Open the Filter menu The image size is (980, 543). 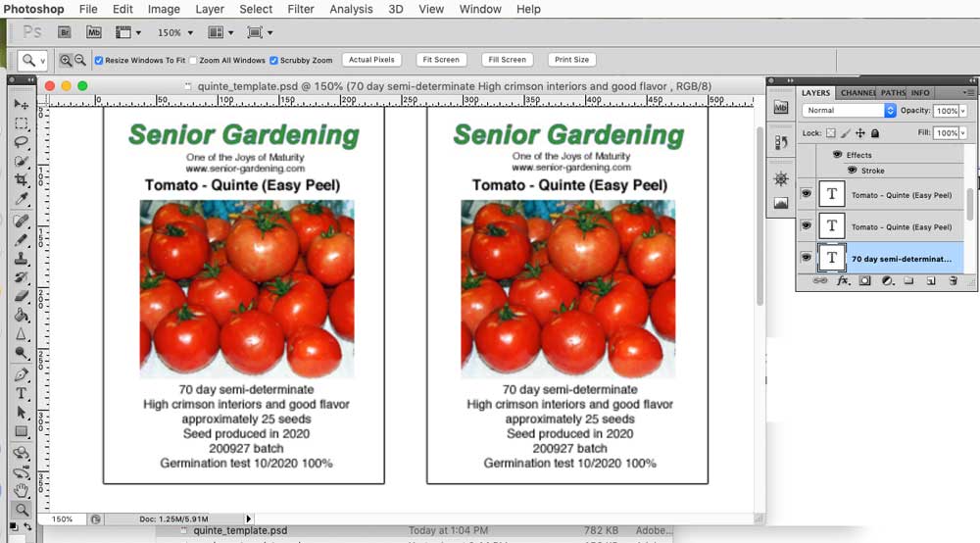301,10
